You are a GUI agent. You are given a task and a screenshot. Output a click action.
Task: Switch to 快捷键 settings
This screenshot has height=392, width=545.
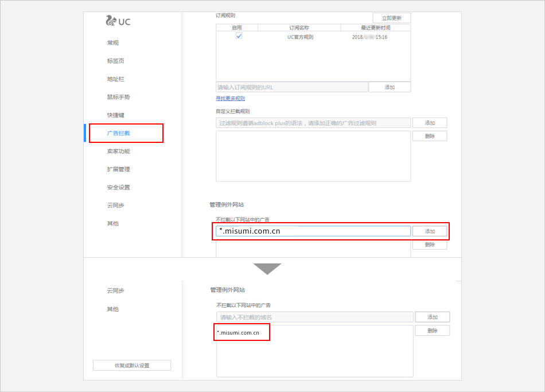[x=115, y=115]
